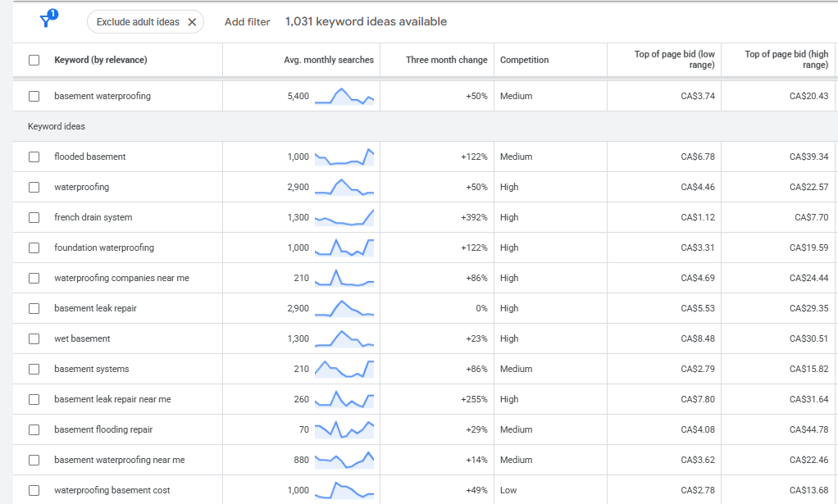Click the 'wet basement' keyword
Viewport: 838px width, 504px height.
[x=82, y=338]
